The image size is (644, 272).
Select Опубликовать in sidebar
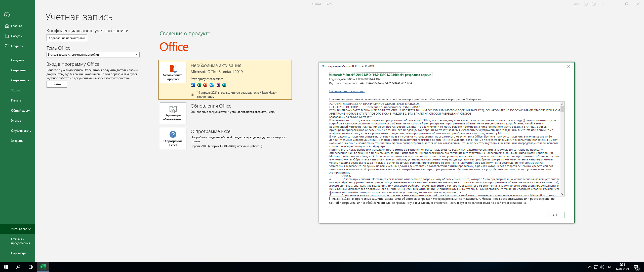[x=18, y=131]
